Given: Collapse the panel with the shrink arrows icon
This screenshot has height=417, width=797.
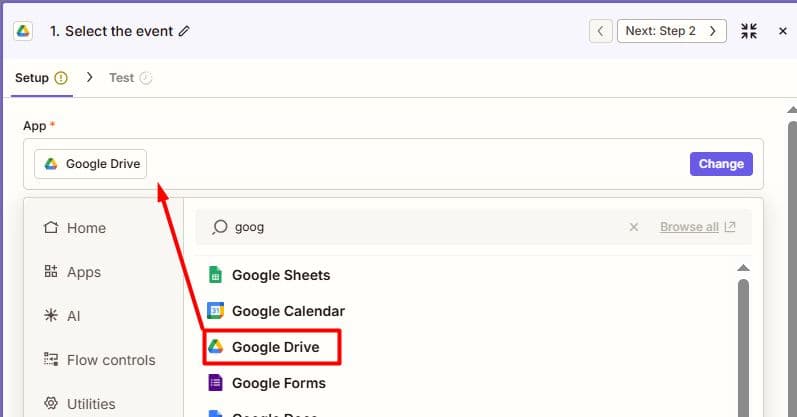Looking at the screenshot, I should click(x=749, y=31).
